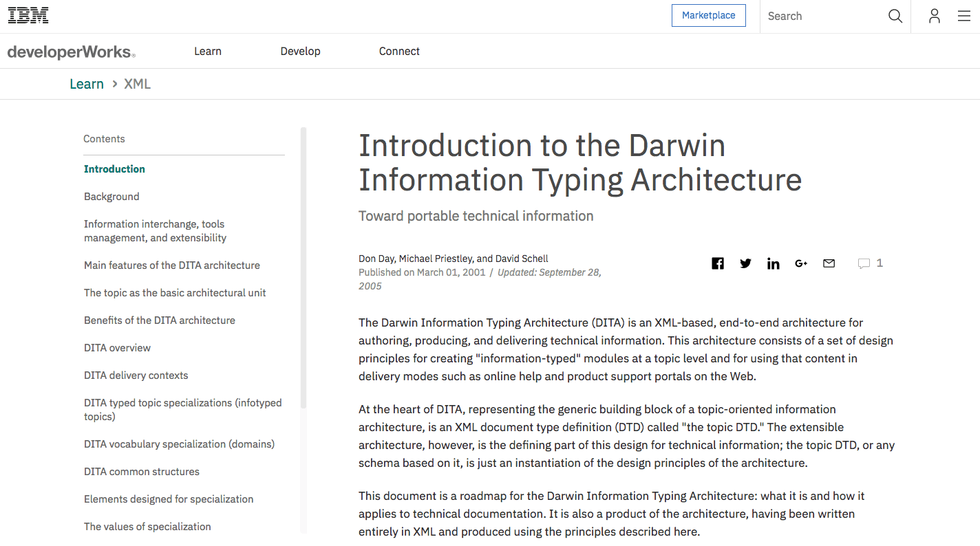Share the article on Twitter
980x546 pixels.
pyautogui.click(x=745, y=263)
